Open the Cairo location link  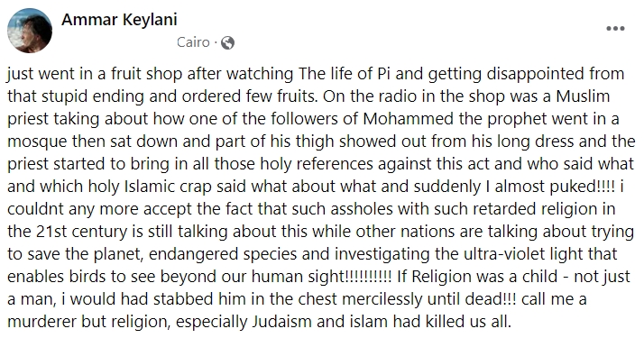(193, 42)
